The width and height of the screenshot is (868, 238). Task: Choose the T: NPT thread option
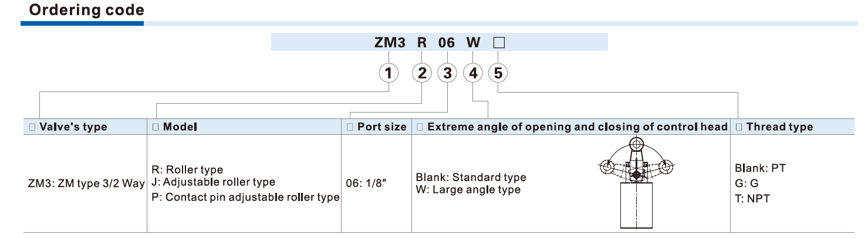click(x=751, y=198)
